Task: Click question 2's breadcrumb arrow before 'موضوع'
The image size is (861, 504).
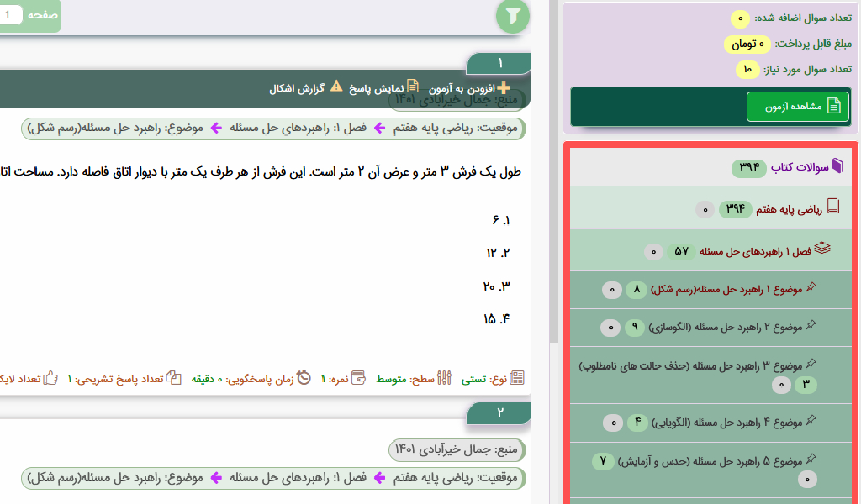Action: [x=216, y=478]
